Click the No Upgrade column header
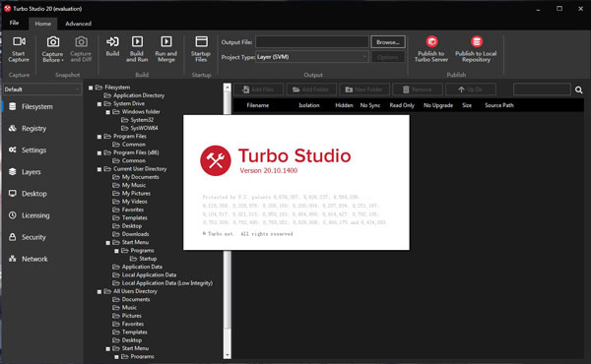The width and height of the screenshot is (591, 364). pos(438,105)
